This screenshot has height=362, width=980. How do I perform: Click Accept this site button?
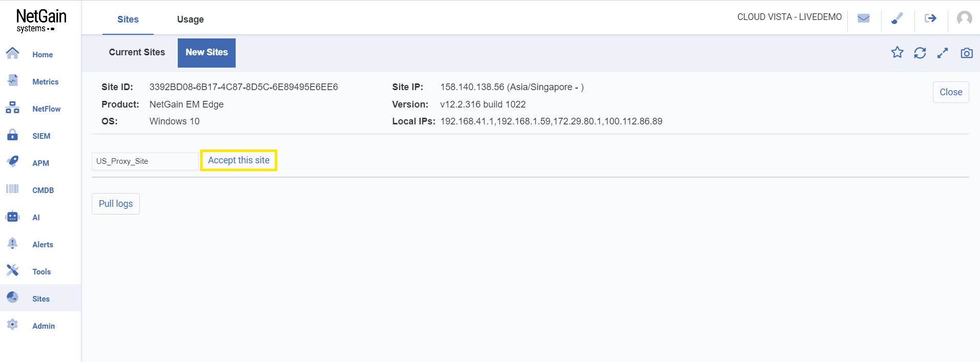(239, 160)
